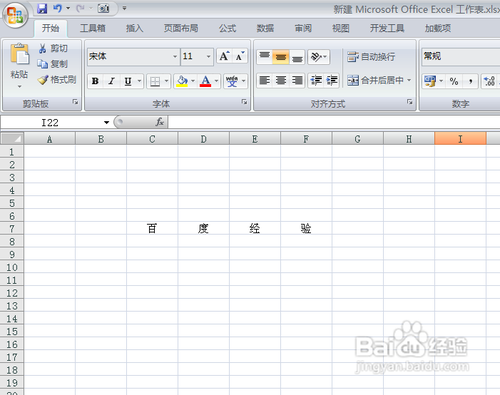500x395 pixels.
Task: Center text horizontally
Action: pyautogui.click(x=281, y=81)
